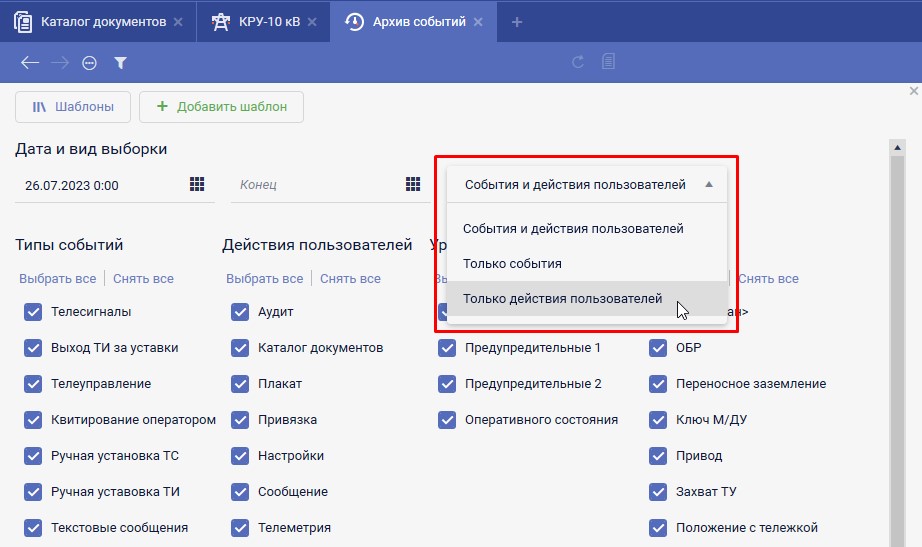Click the circled minus icon in toolbar
Viewport: 922px width, 547px height.
pos(89,63)
